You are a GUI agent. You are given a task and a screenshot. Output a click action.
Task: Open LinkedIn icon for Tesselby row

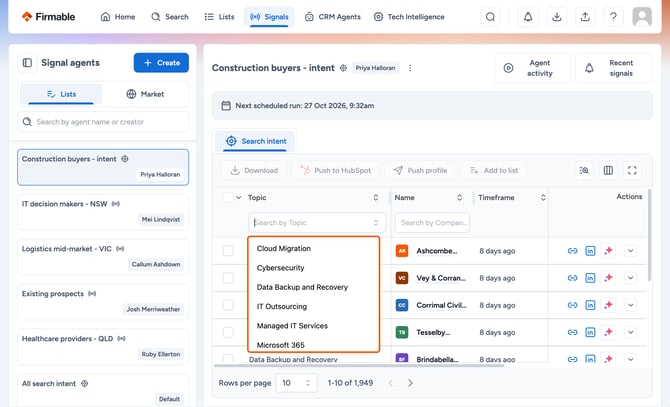[590, 332]
